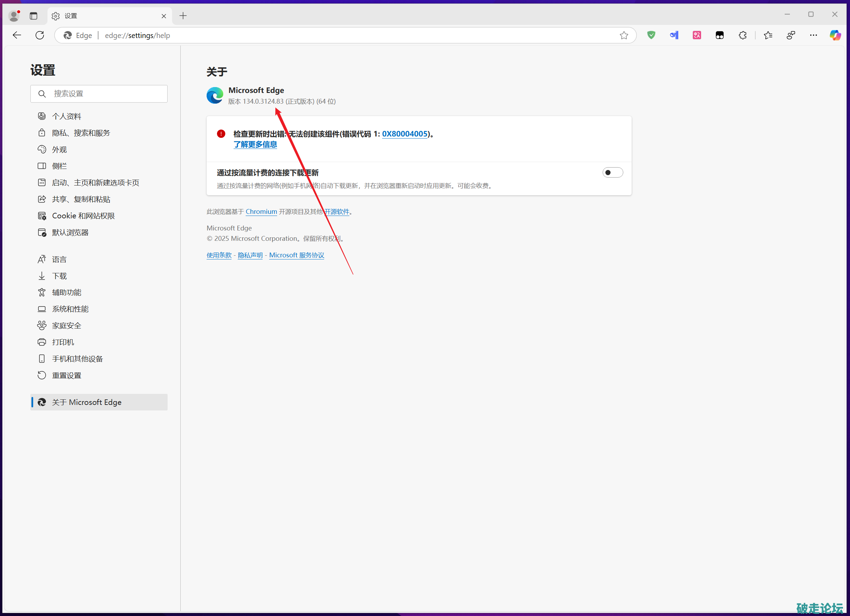Open 隐私、搜索和服务 settings section

pyautogui.click(x=81, y=133)
